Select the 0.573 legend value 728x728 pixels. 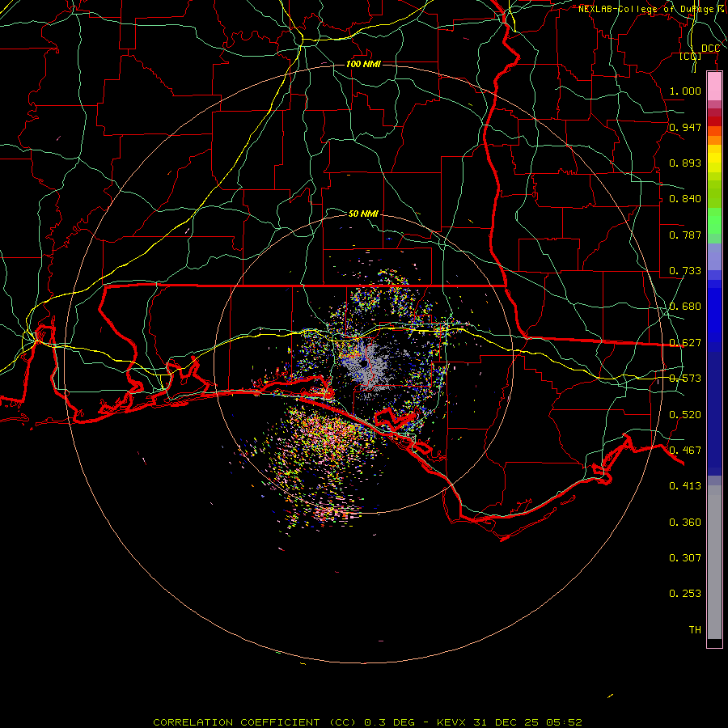click(x=685, y=379)
